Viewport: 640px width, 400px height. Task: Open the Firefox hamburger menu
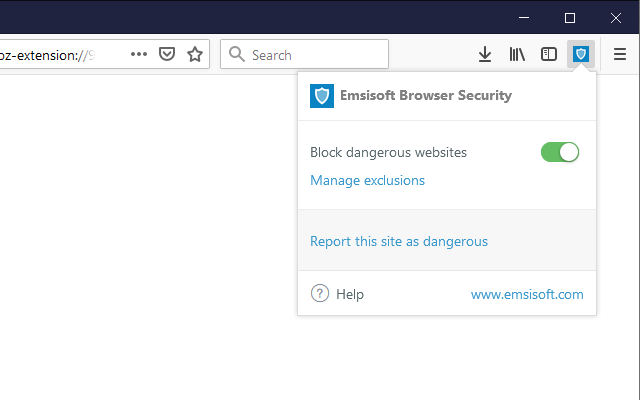pyautogui.click(x=620, y=54)
